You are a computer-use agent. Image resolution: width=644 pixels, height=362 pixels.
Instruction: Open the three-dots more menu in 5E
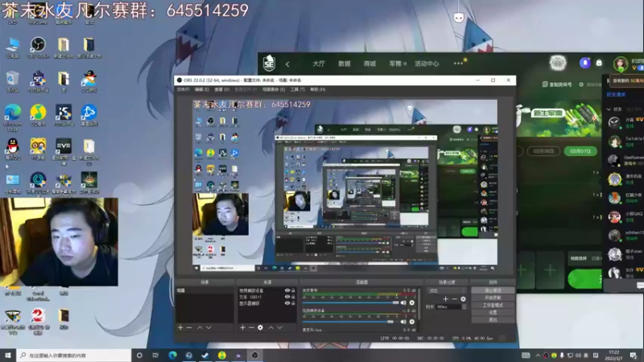pos(458,64)
